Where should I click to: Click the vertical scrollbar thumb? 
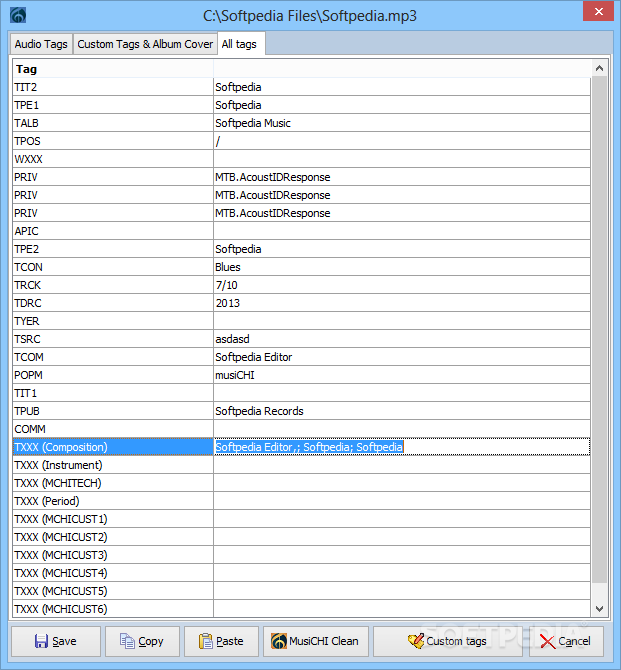click(x=599, y=329)
